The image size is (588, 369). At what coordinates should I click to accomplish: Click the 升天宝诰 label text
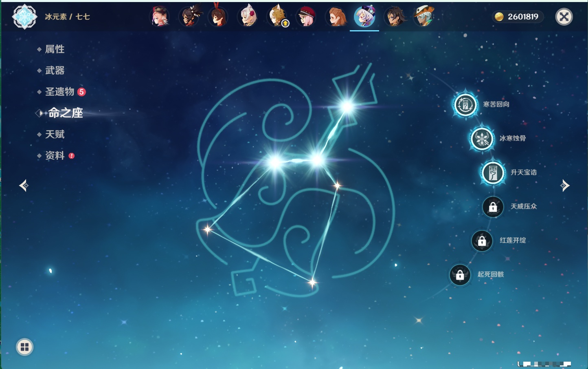(x=524, y=172)
